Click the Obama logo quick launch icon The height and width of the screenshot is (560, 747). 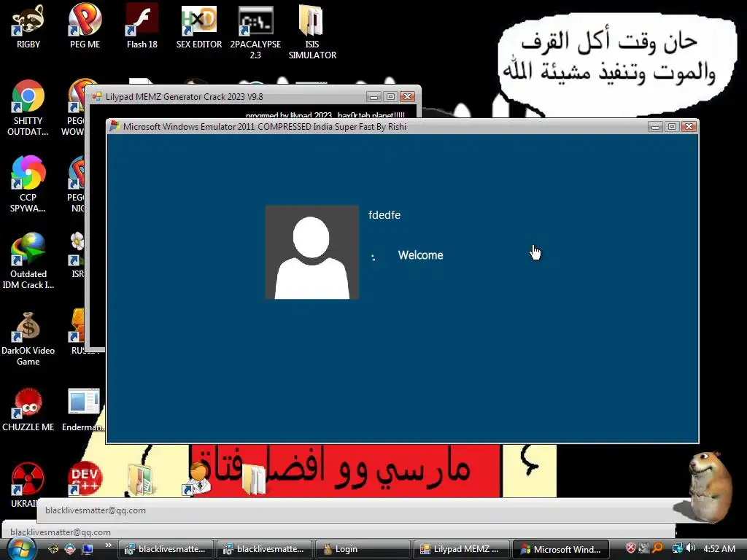pos(70,549)
